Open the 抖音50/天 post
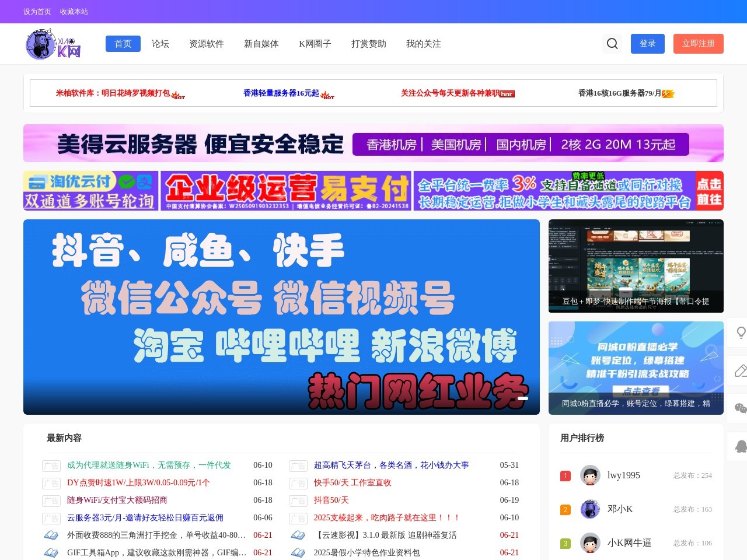Screen dimensions: 747x560 [x=331, y=501]
